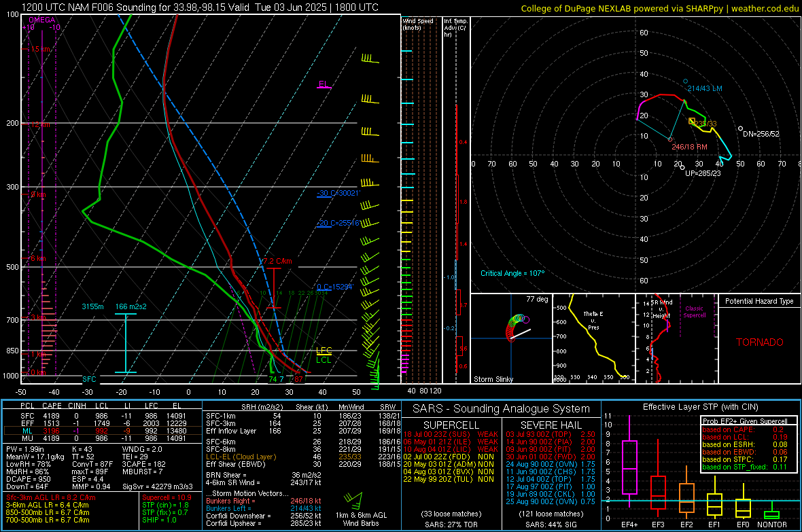
Task: Click the College of DuPage NEXLAB credit text
Action: click(659, 8)
